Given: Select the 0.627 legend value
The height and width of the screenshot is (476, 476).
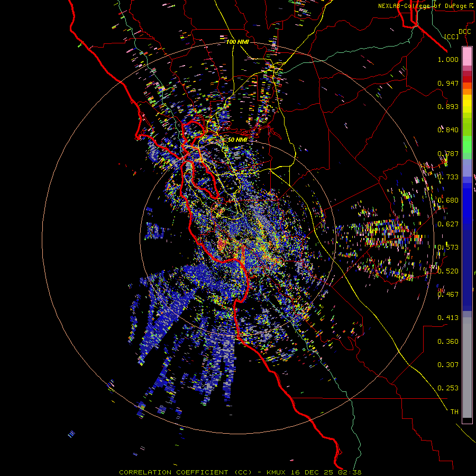Looking at the screenshot, I should pos(448,224).
